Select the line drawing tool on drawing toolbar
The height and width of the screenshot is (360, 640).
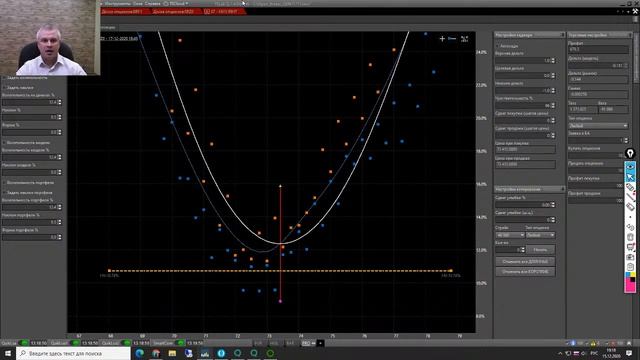(x=630, y=197)
